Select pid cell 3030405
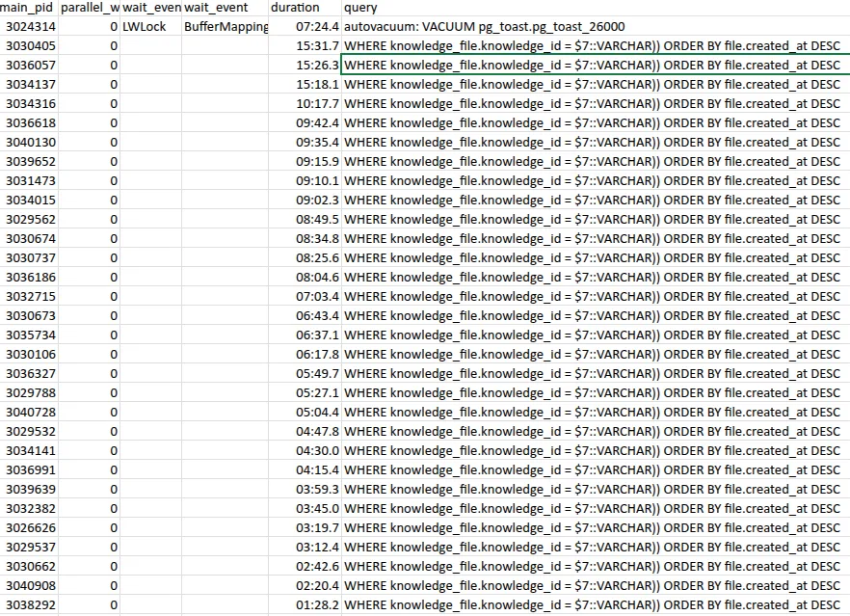 [x=29, y=46]
